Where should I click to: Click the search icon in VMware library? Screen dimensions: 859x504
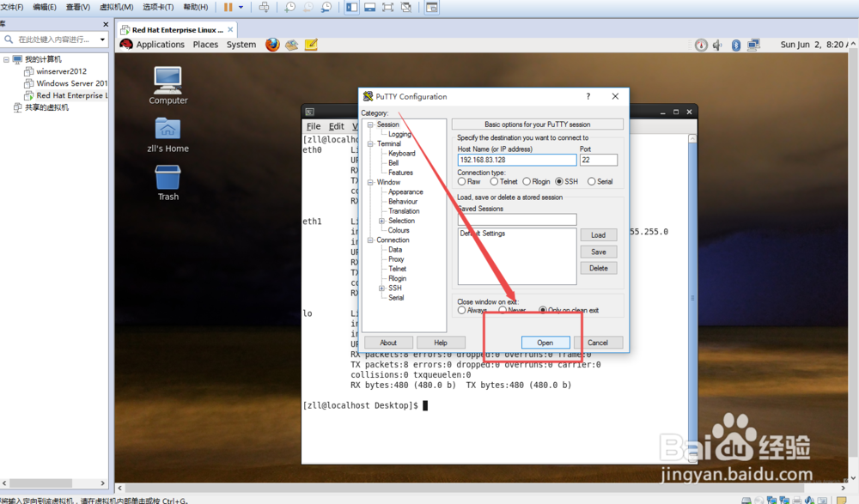(x=9, y=39)
